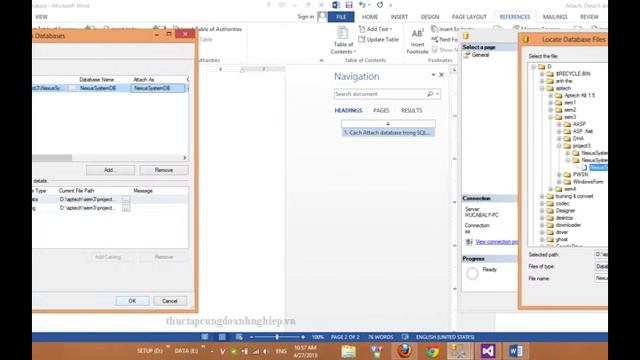Click the proofing icon in Word status bar
Viewport: 640px width, 360px height.
(x=405, y=337)
